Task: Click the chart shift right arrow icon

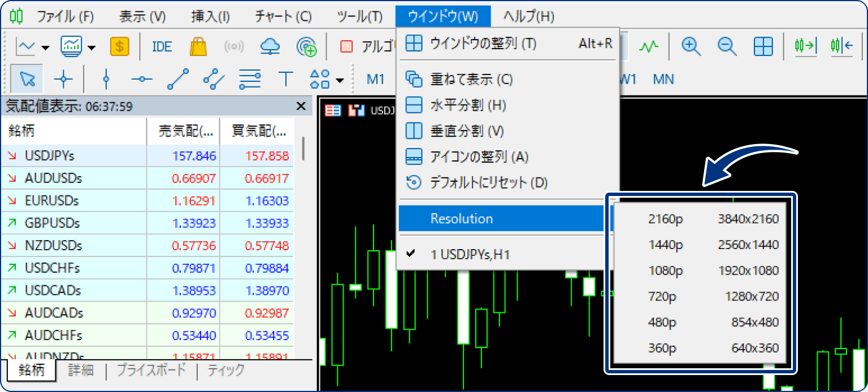Action: [x=806, y=46]
